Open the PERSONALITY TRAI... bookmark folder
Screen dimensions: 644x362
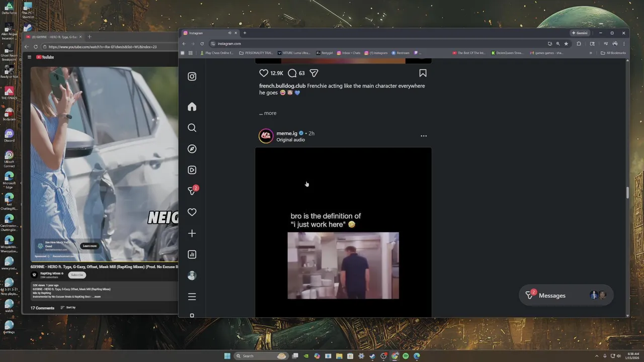tap(256, 53)
